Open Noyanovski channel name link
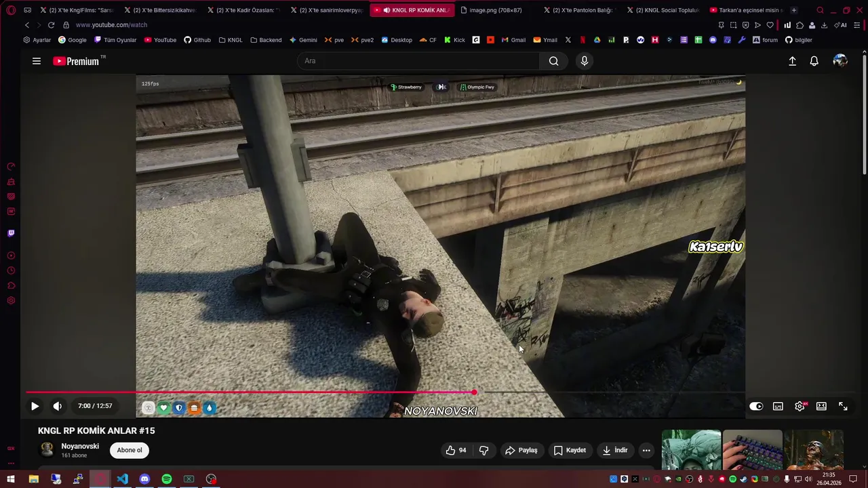This screenshot has width=868, height=488. point(80,446)
